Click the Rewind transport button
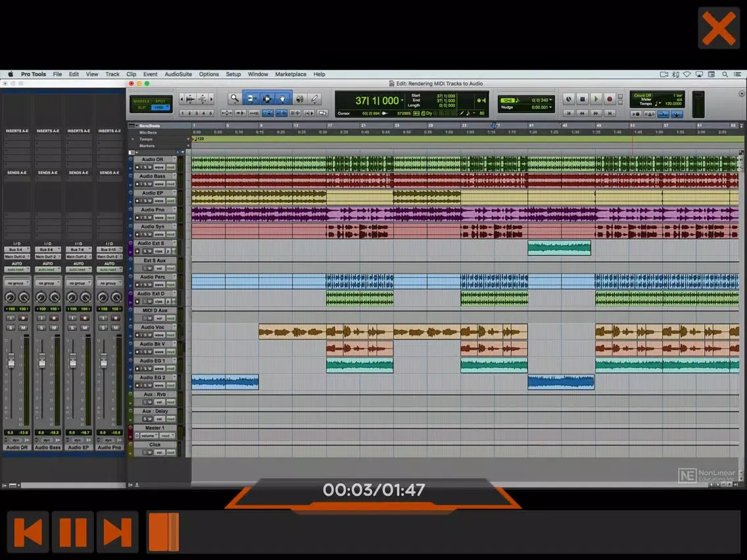The width and height of the screenshot is (747, 560). (582, 113)
